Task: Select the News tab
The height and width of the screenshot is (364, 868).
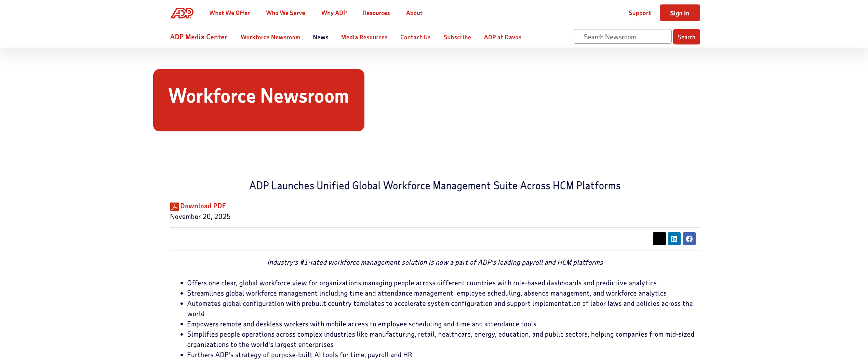Action: pyautogui.click(x=321, y=37)
